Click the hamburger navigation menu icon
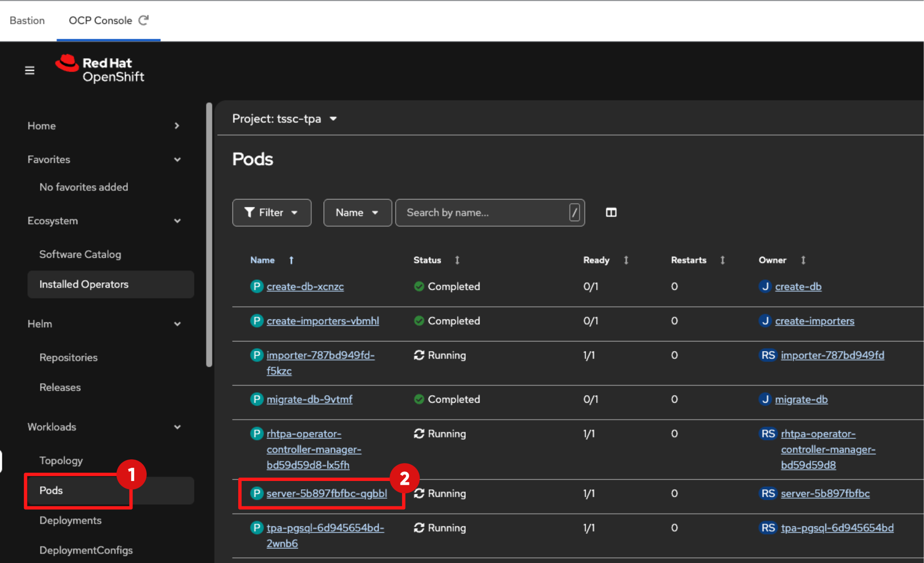This screenshot has height=563, width=924. 30,70
